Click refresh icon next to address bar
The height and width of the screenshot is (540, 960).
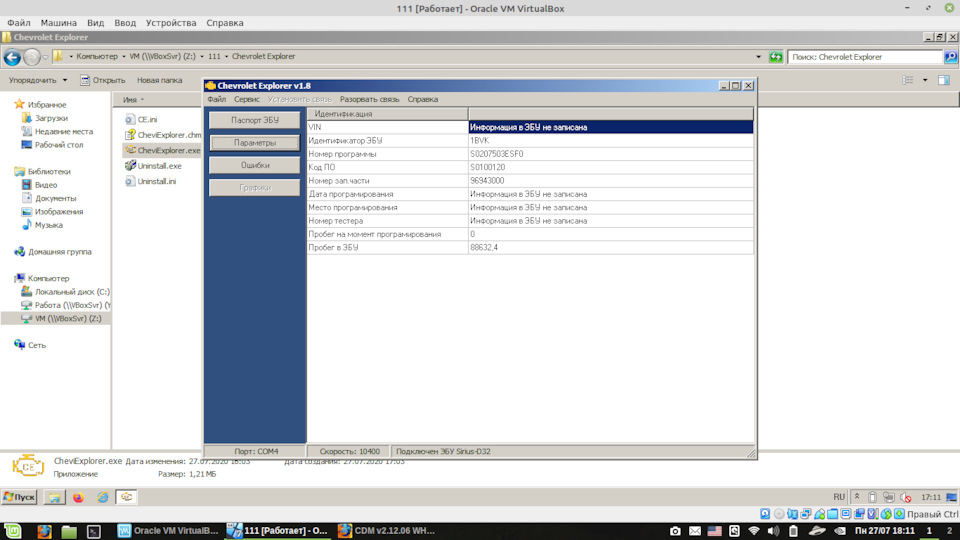click(x=776, y=57)
